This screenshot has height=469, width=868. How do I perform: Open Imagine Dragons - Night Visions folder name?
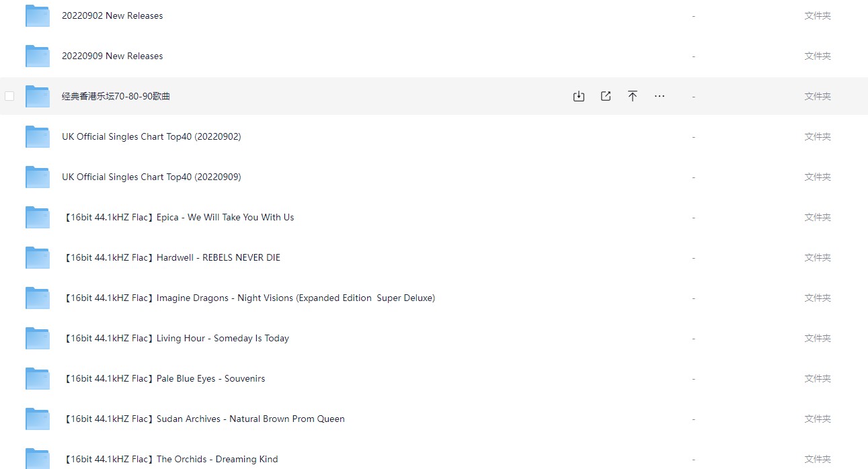(249, 298)
